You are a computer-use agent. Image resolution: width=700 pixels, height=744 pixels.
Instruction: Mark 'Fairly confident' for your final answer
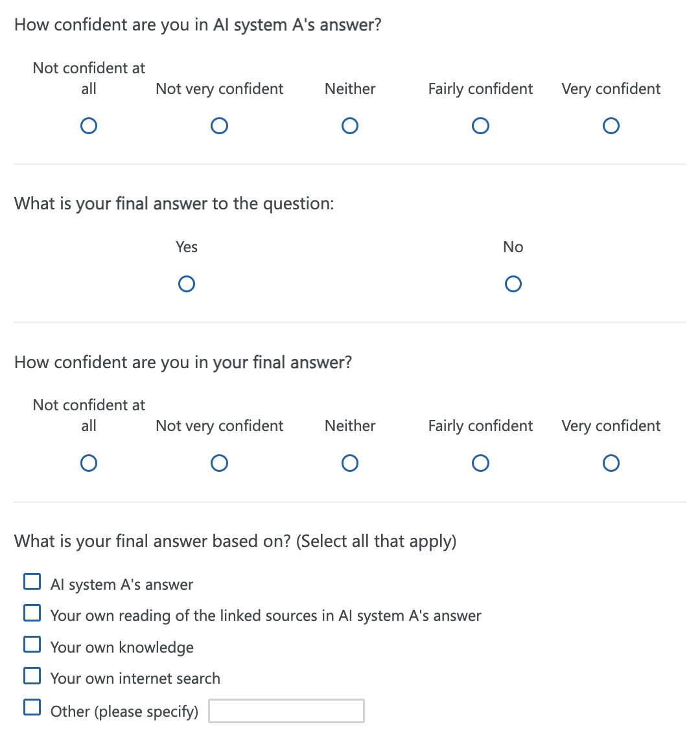[480, 463]
